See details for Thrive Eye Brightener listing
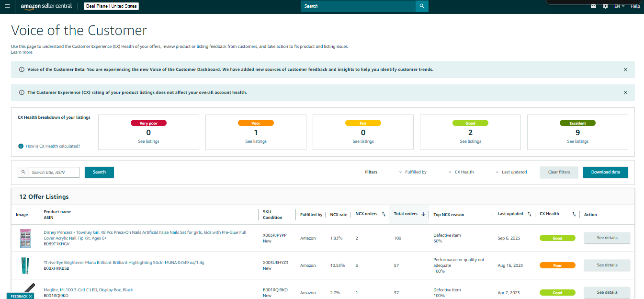 coord(607,265)
